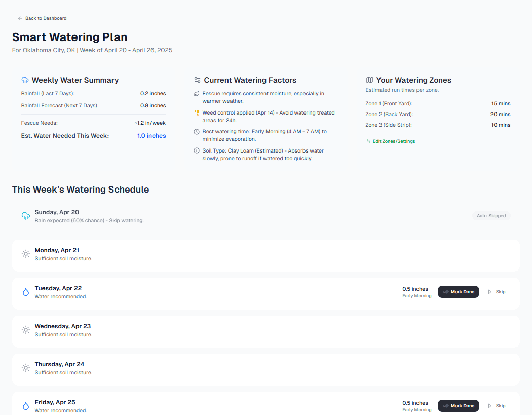Click the skip-forward icon on Friday's Skip

coord(490,406)
